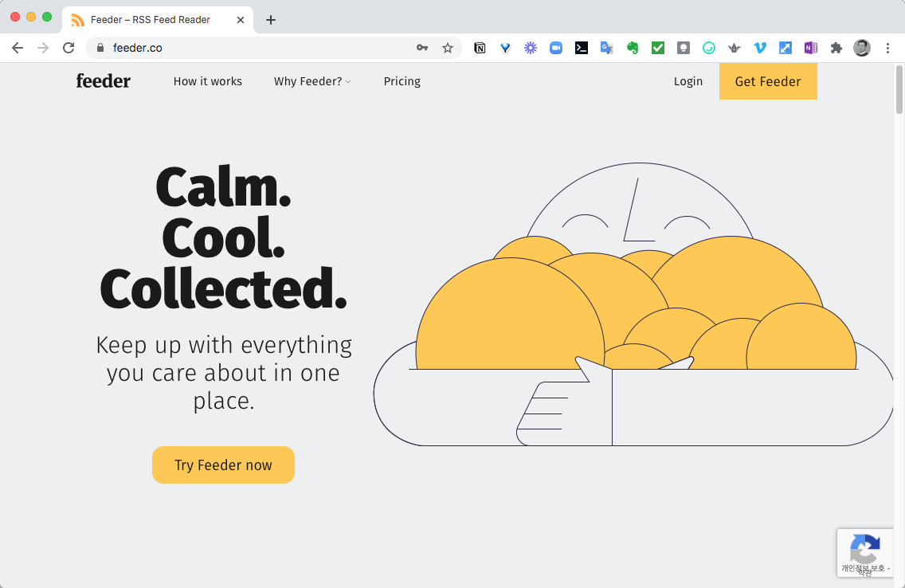Open the Chrome profile avatar

pos(862,48)
